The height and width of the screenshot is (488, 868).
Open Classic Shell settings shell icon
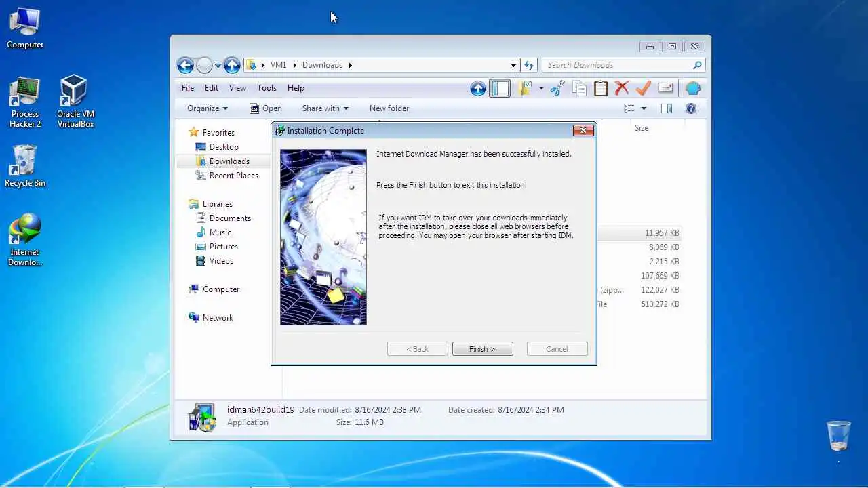[x=693, y=88]
